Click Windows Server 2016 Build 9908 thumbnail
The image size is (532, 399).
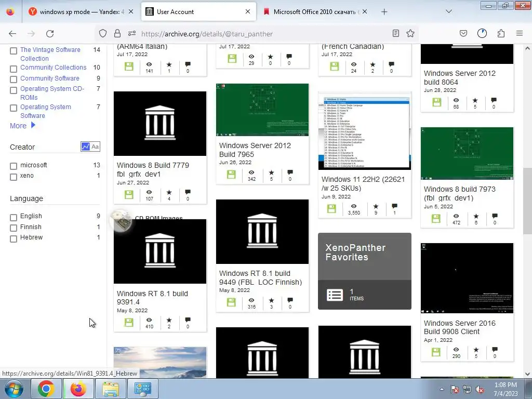point(467,278)
